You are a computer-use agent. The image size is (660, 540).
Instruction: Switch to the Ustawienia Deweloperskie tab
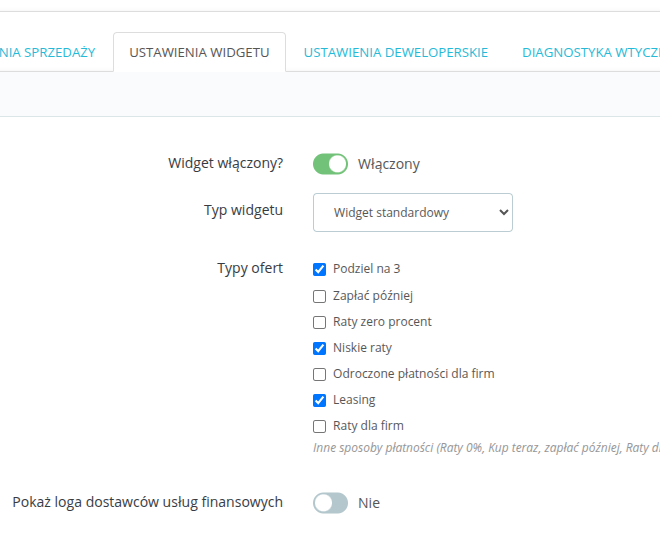396,52
